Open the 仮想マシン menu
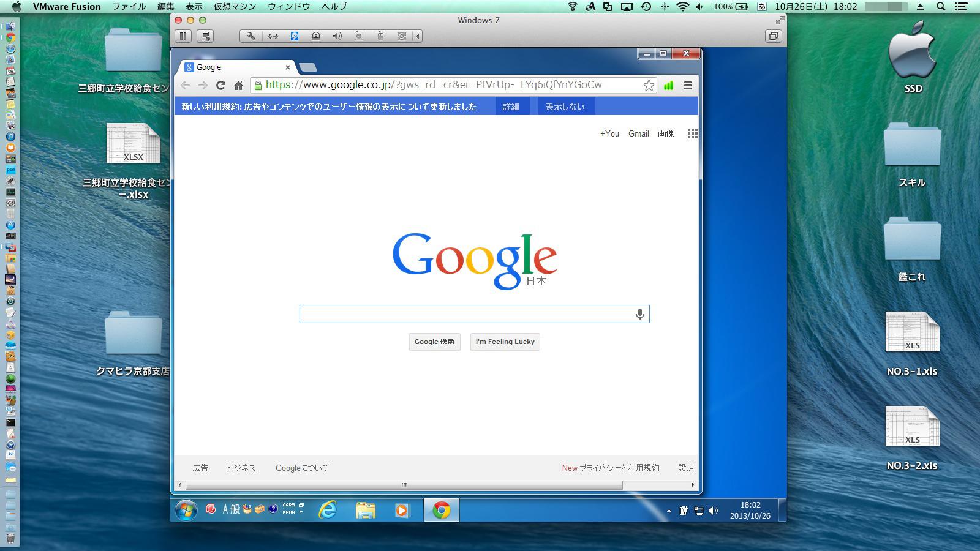This screenshot has height=551, width=980. 235,7
